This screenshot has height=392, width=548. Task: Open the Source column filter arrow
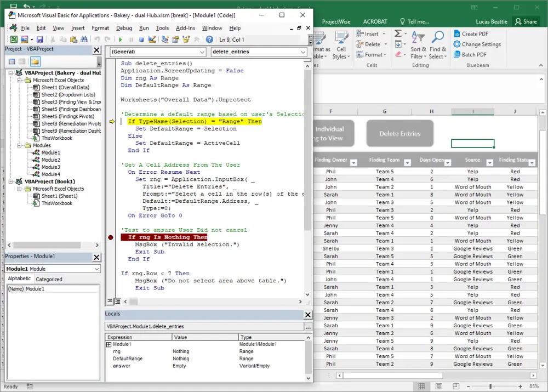point(489,163)
